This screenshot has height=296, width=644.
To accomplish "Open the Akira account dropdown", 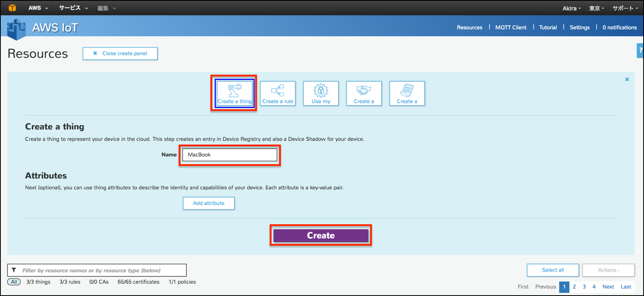I will [572, 8].
